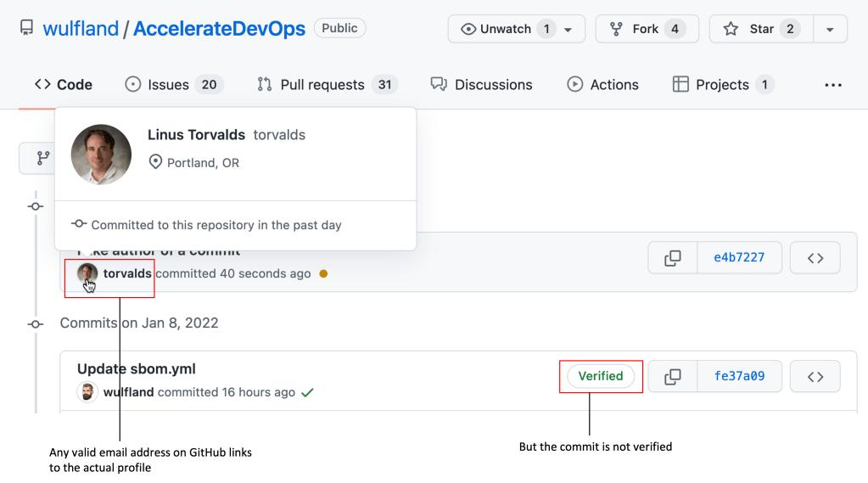
Task: Click the Public visibility badge
Action: pyautogui.click(x=339, y=28)
